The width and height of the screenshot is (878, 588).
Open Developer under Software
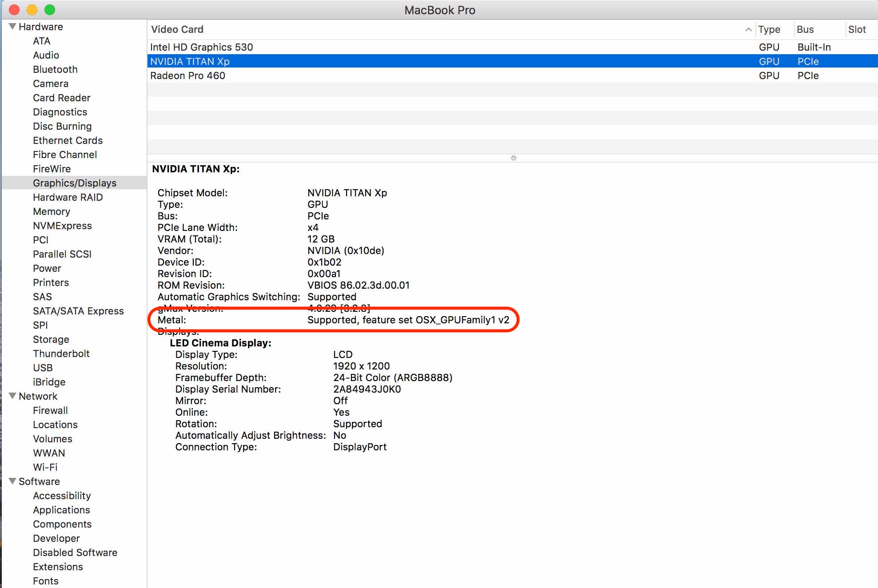click(x=56, y=538)
